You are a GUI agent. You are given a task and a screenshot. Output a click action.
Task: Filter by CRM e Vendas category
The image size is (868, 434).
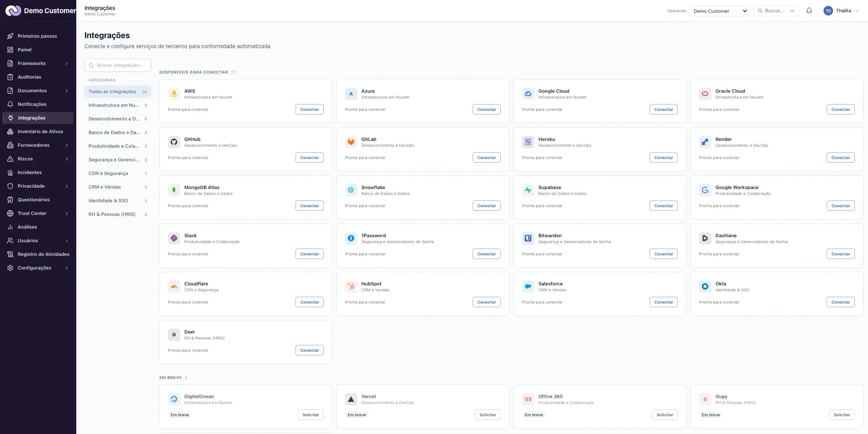(x=118, y=187)
